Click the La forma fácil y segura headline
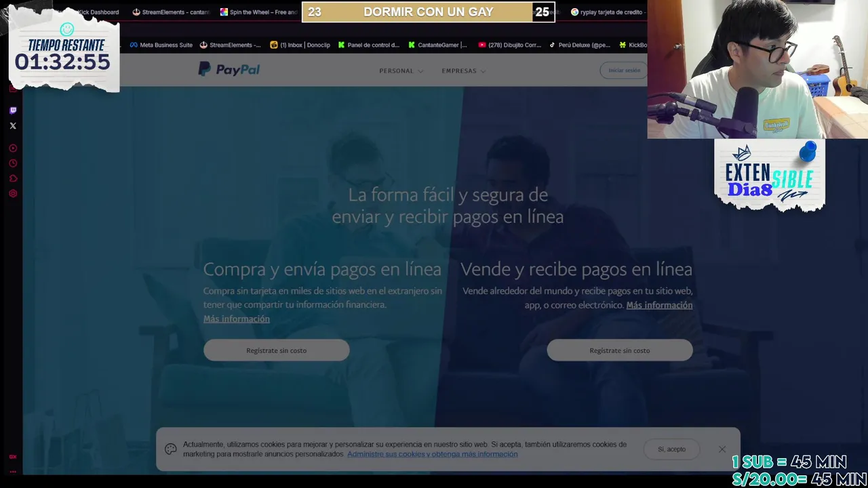This screenshot has width=868, height=488. click(x=448, y=205)
